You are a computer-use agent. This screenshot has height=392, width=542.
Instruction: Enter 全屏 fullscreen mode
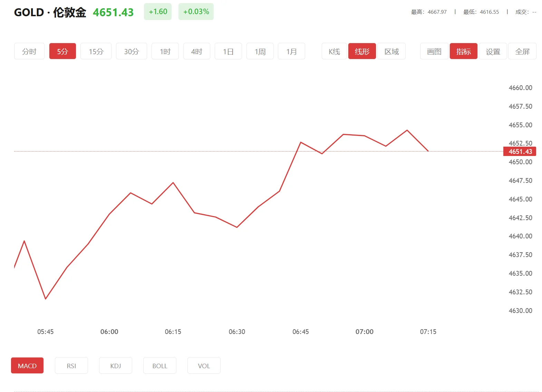tap(522, 51)
